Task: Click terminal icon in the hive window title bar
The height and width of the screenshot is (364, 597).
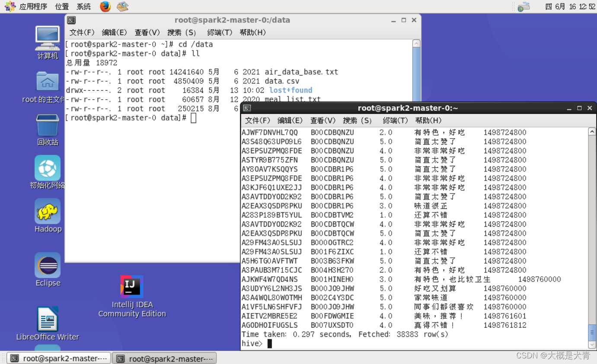Action: point(247,108)
